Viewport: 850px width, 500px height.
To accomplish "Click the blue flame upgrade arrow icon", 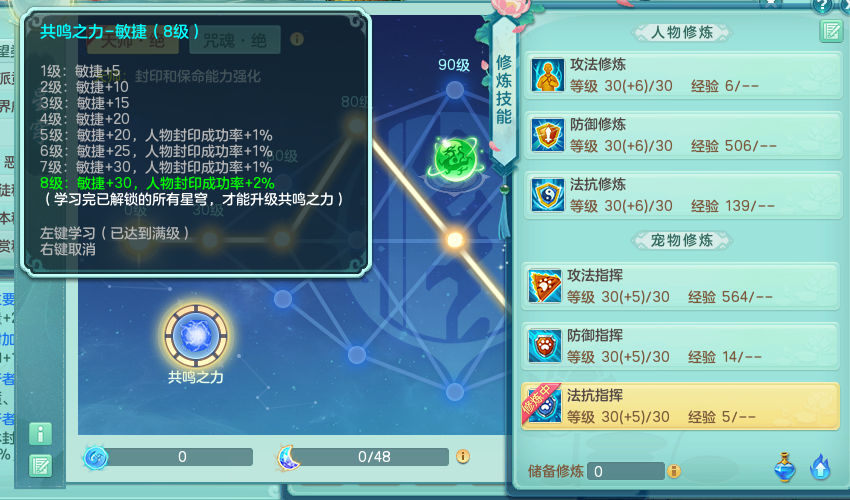I will (x=820, y=466).
